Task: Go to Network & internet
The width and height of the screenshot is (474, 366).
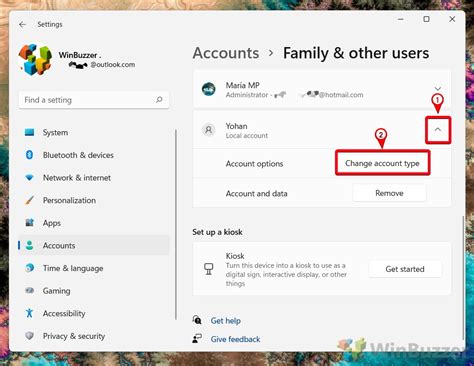Action: tap(94, 178)
